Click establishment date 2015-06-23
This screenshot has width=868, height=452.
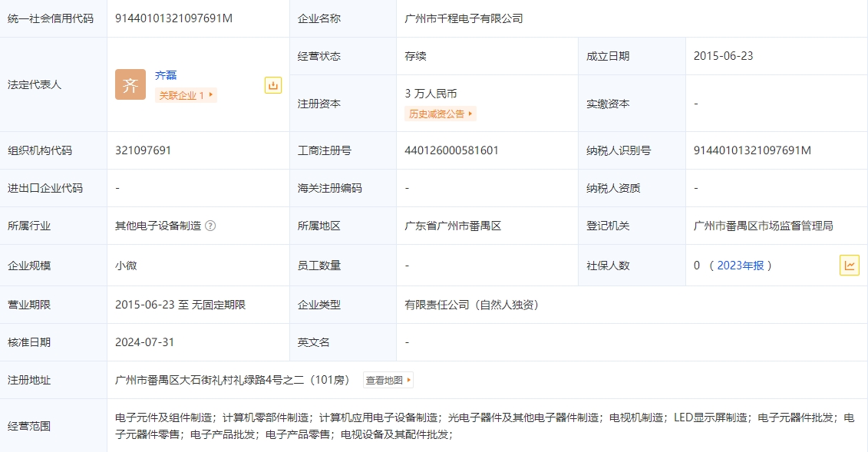[x=723, y=56]
